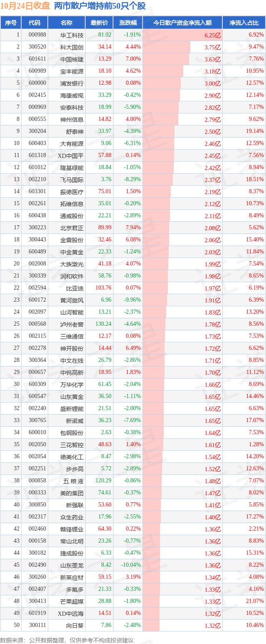The image size is (266, 644).
Task: Select stock name 三维通信
Action: pyautogui.click(x=72, y=336)
